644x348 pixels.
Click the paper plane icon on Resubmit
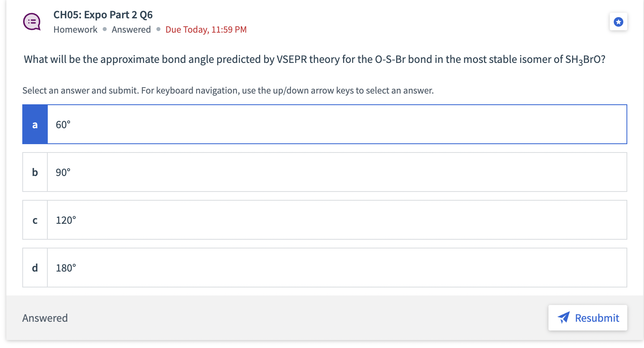click(564, 318)
